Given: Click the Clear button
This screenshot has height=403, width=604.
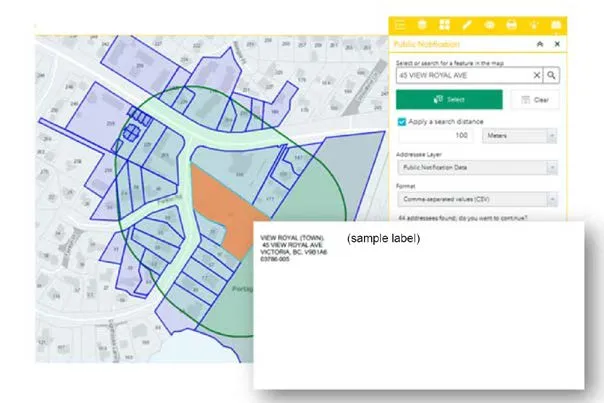Looking at the screenshot, I should click(x=535, y=100).
